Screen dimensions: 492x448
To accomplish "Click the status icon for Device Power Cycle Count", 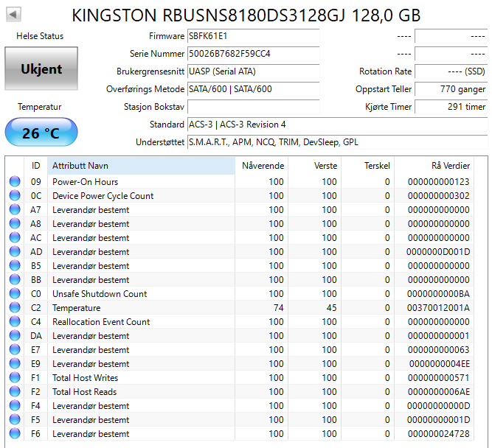I will pos(15,195).
